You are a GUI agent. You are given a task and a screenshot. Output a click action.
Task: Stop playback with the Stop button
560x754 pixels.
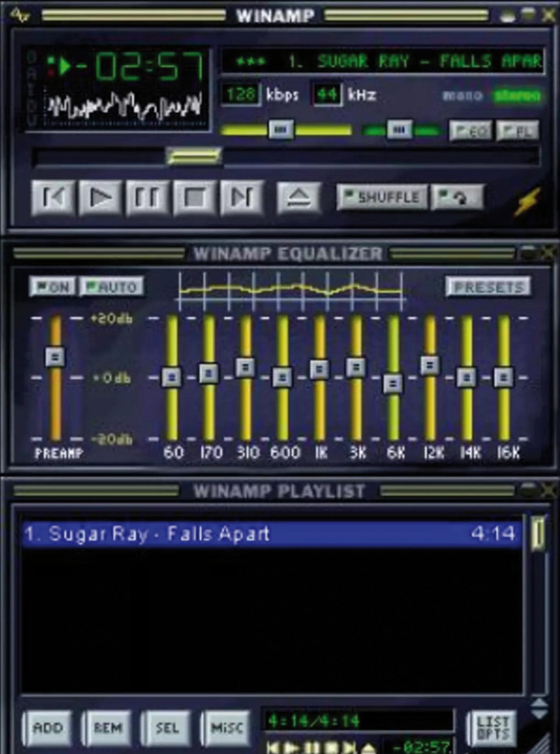(x=195, y=197)
